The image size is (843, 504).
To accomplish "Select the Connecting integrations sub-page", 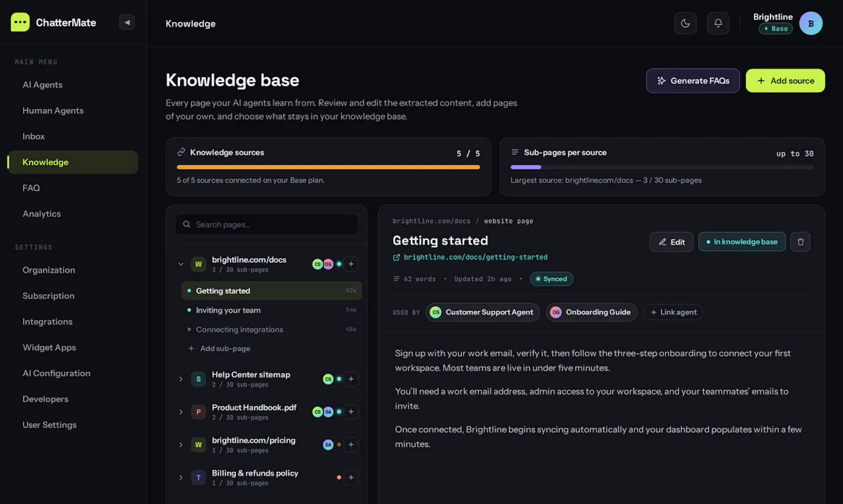I will click(x=271, y=330).
